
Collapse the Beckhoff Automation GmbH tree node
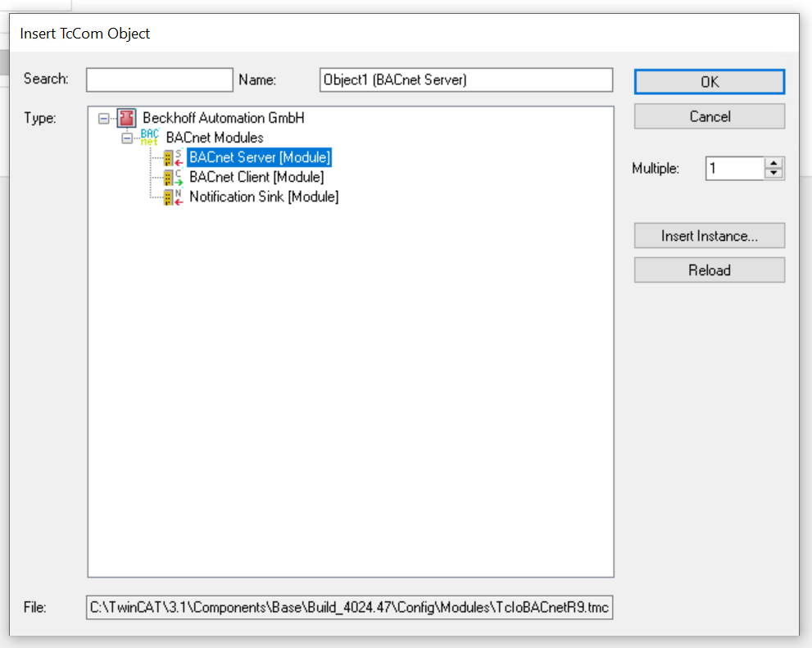[103, 119]
